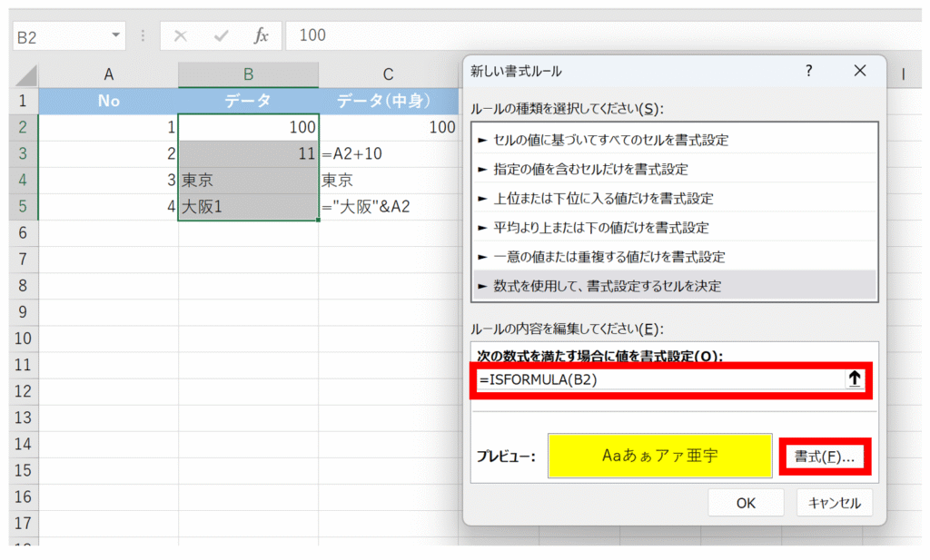
Task: Click cell C3 containing =A2+10
Action: [x=388, y=154]
